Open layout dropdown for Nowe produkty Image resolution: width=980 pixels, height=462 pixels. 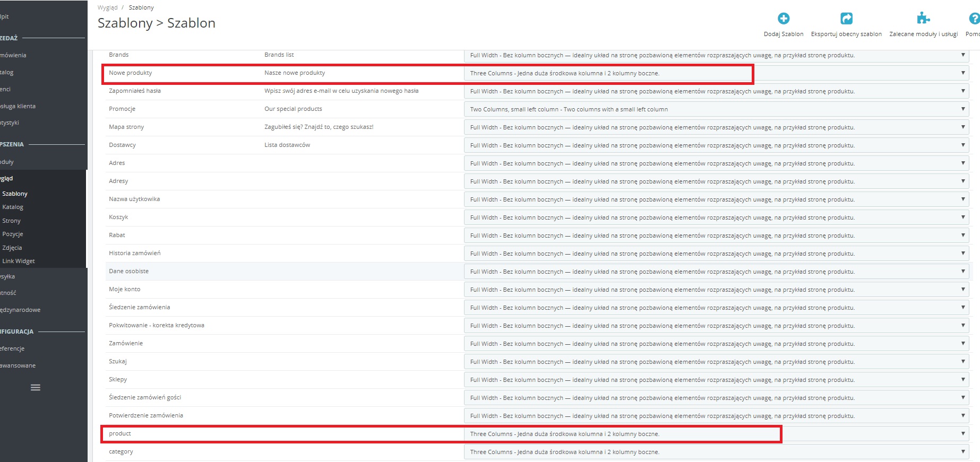[x=717, y=73]
